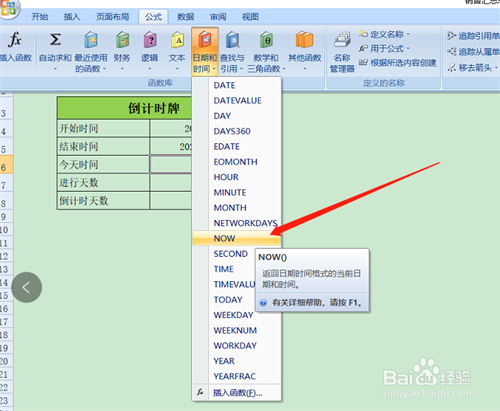Choose EOMONTH from the function list
Image resolution: width=500 pixels, height=411 pixels.
(237, 162)
